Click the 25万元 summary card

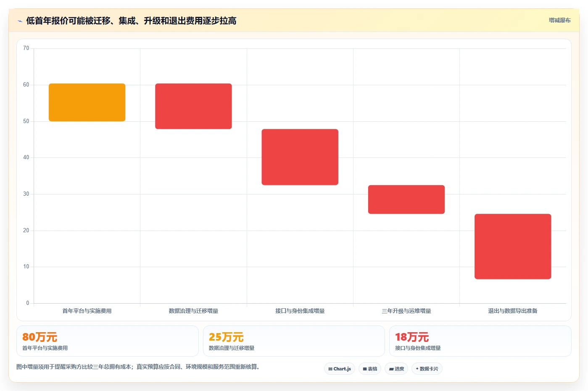pos(294,341)
